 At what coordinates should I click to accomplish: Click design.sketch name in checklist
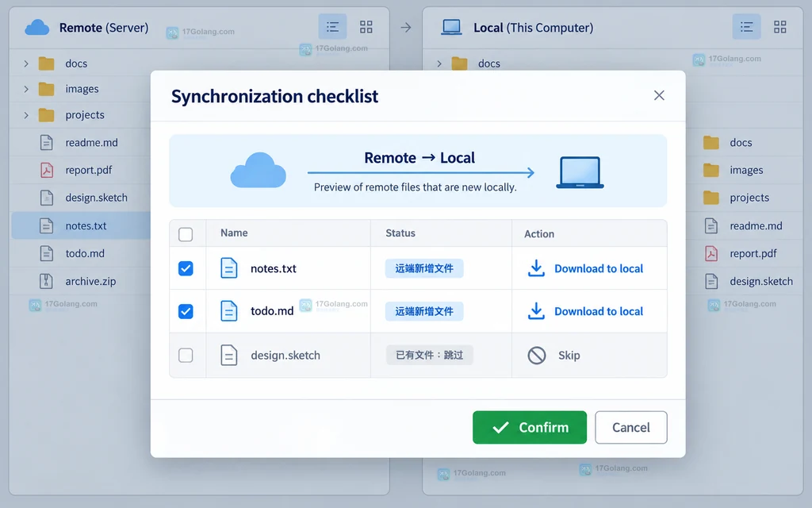(x=285, y=355)
